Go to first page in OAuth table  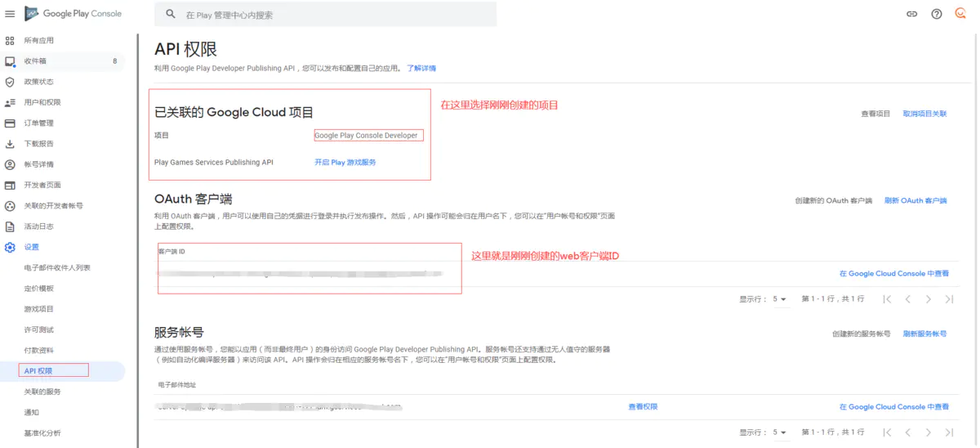coord(887,299)
